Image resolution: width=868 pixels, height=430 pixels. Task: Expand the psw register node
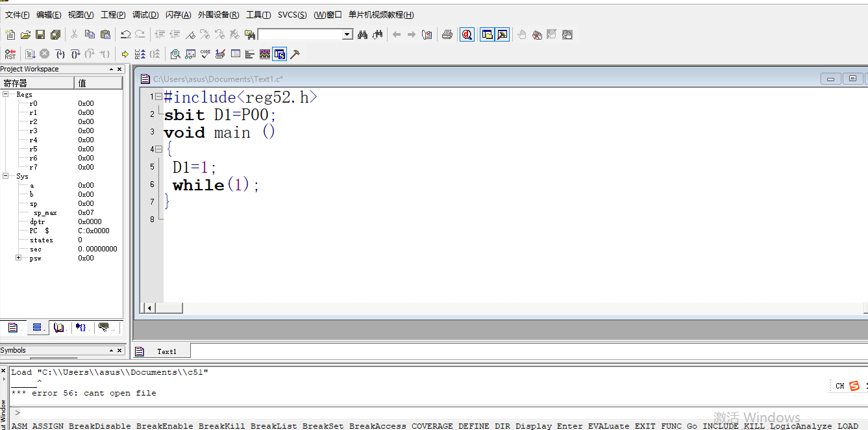19,258
